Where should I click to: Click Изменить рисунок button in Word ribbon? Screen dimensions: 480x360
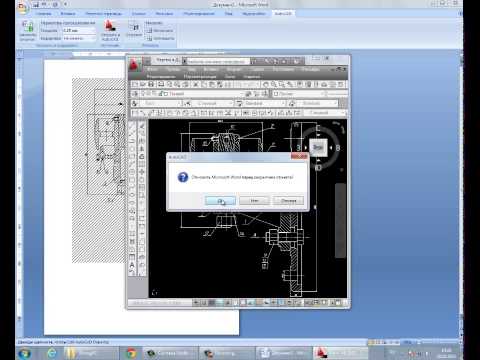point(27,31)
